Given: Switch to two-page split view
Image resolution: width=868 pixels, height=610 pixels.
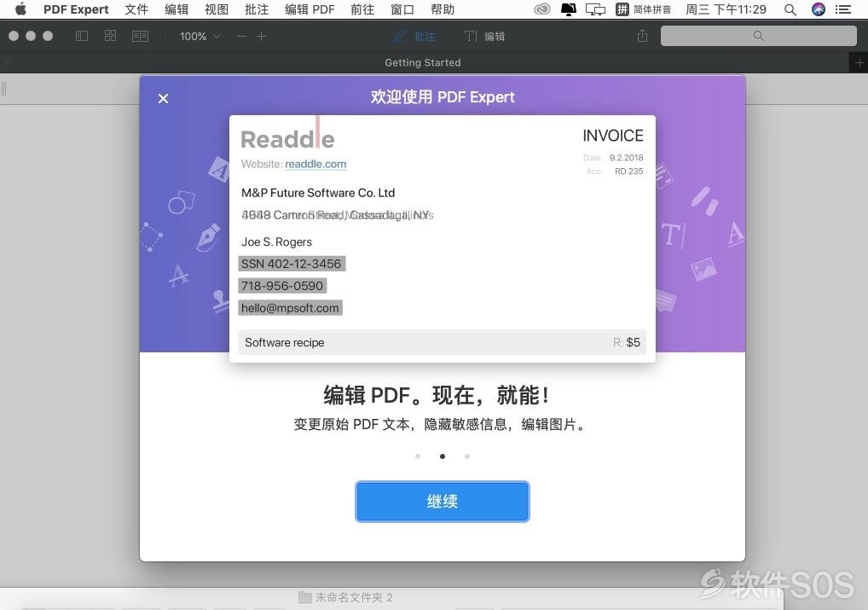Looking at the screenshot, I should click(x=140, y=36).
